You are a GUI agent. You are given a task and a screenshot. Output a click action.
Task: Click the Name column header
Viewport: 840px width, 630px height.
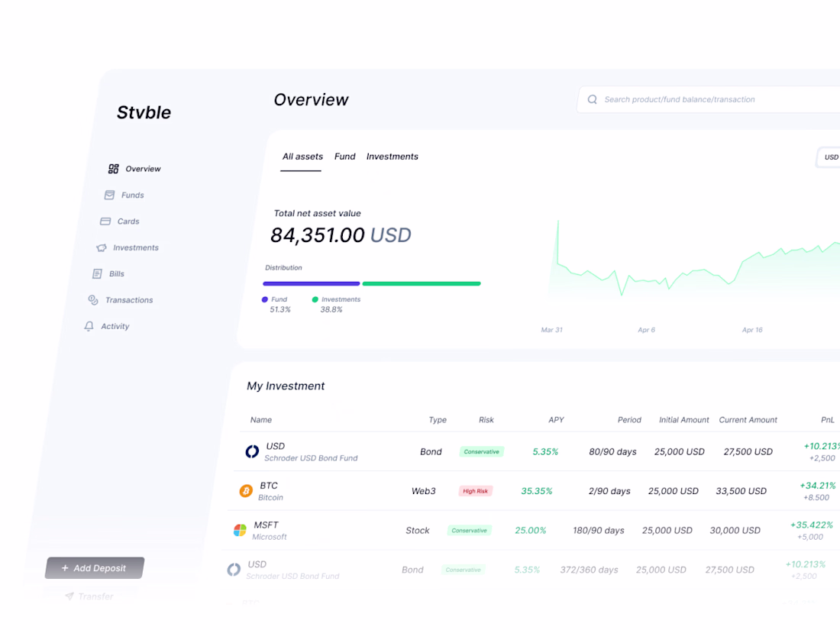(x=261, y=420)
